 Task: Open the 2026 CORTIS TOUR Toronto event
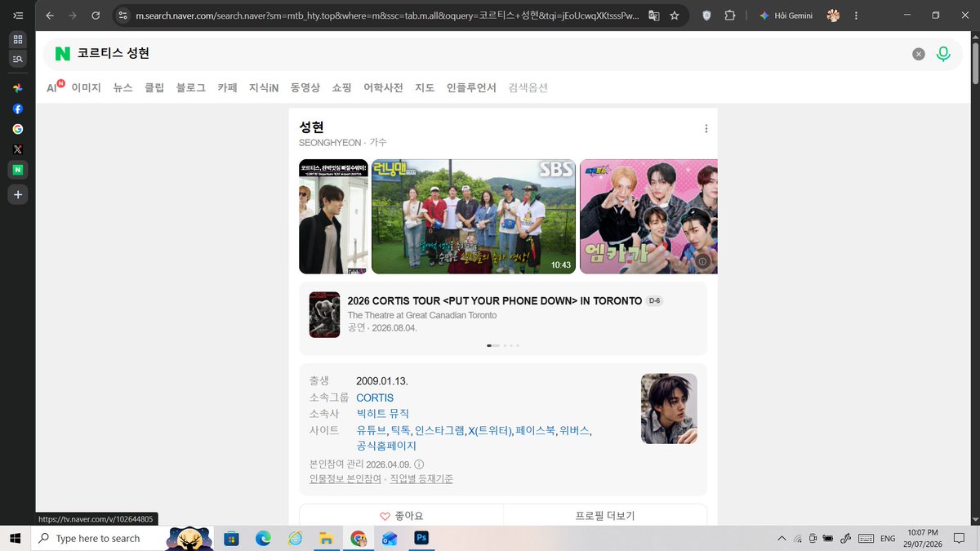pos(495,301)
